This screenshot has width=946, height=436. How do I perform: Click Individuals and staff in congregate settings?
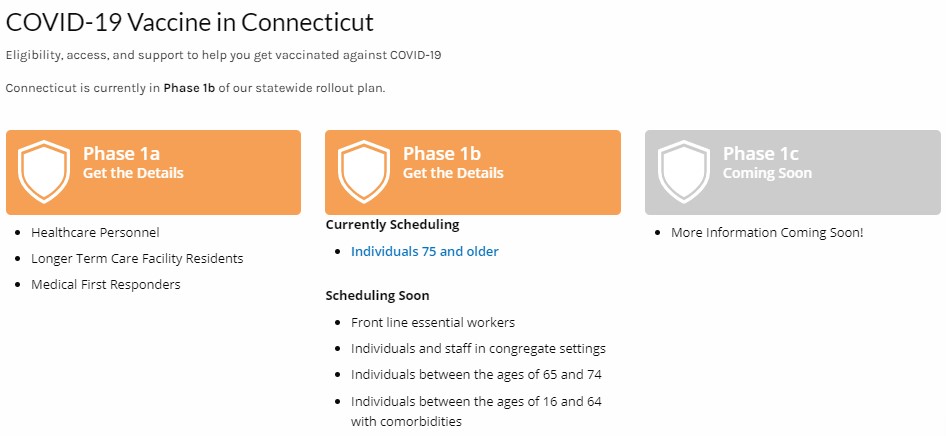478,349
